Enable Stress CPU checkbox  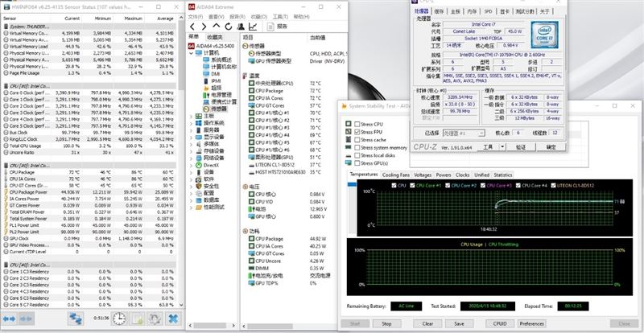(357, 124)
